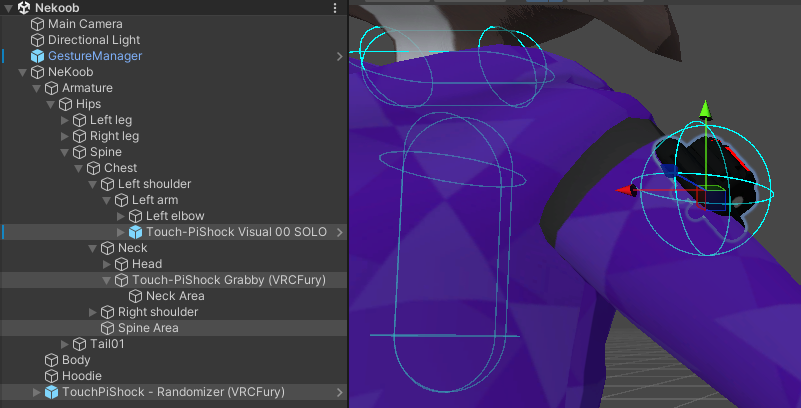
Task: Collapse the Spine bone
Action: coord(64,152)
